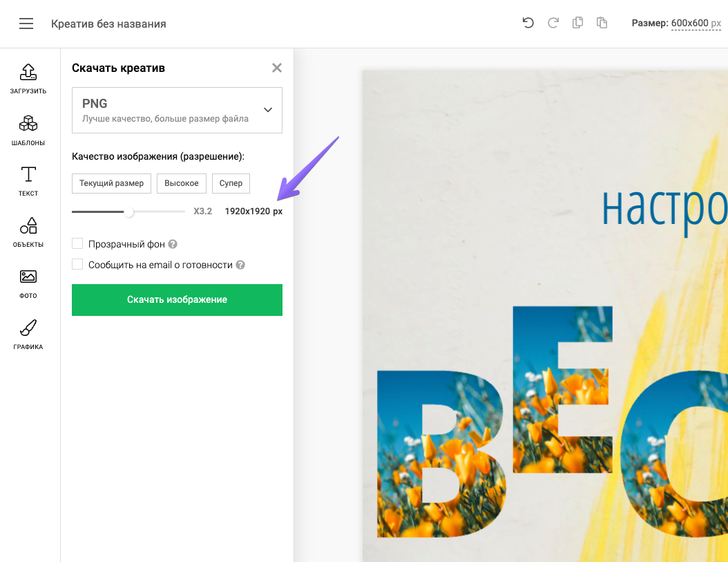
Task: Click the undo arrow icon
Action: 528,24
